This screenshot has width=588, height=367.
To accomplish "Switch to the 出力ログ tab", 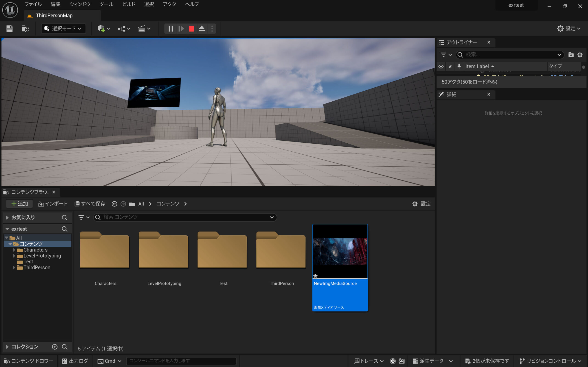I will pyautogui.click(x=75, y=361).
